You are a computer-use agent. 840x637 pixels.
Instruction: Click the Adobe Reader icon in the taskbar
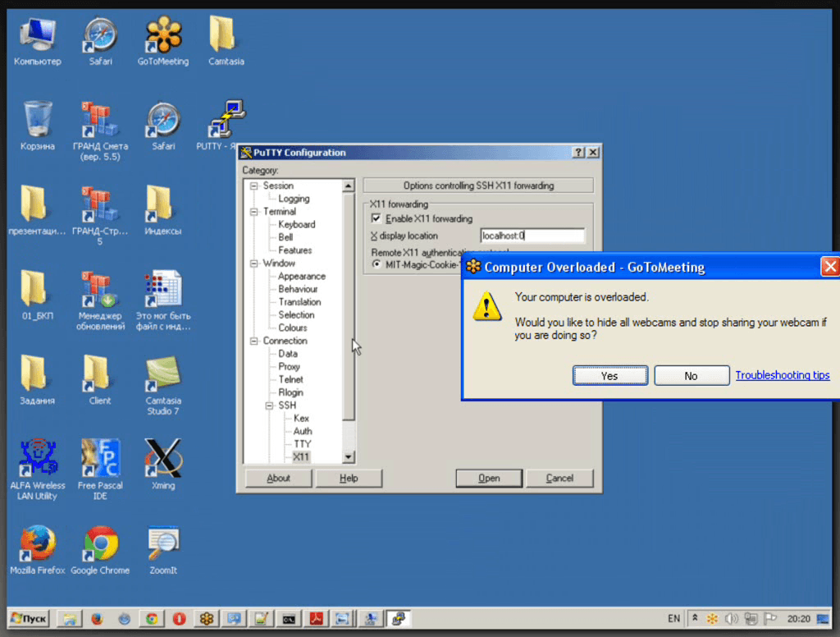pos(316,619)
